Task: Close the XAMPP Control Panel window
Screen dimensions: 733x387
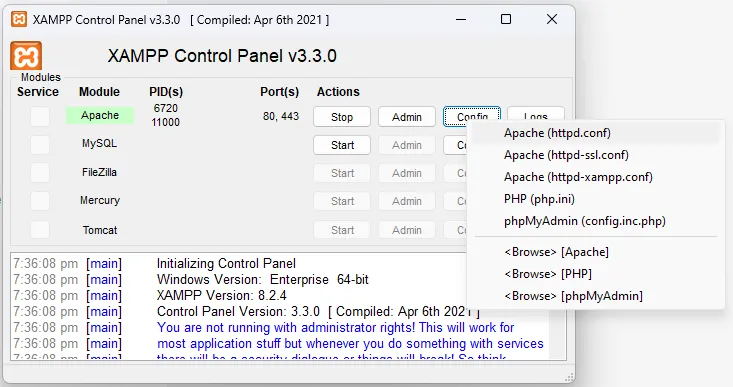Action: 552,19
